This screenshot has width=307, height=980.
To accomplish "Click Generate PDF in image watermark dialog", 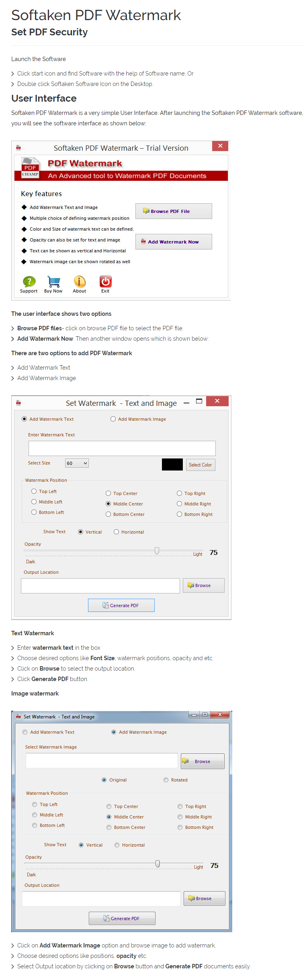I will [x=122, y=918].
